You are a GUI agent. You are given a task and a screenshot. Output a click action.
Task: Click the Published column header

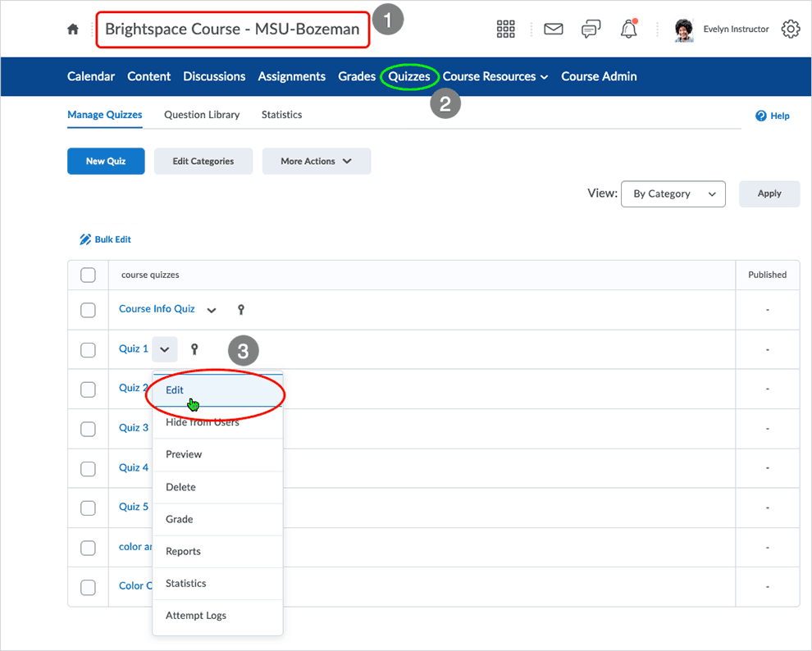pyautogui.click(x=768, y=275)
